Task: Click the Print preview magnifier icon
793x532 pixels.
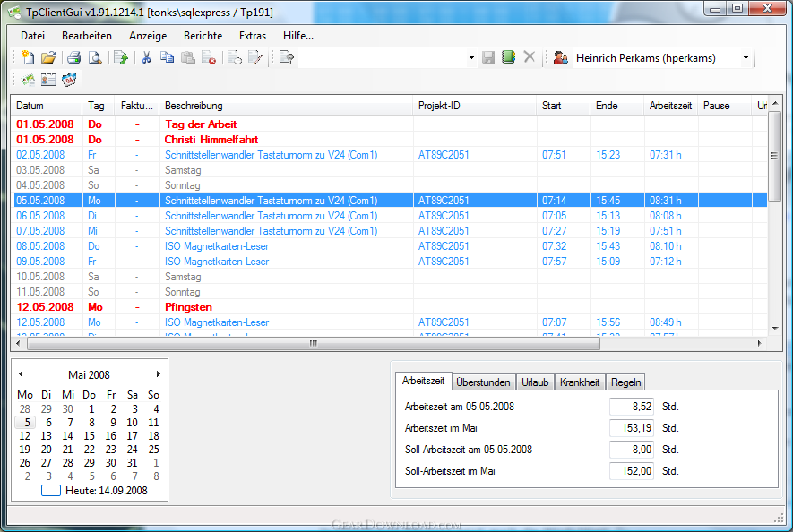Action: click(x=95, y=57)
